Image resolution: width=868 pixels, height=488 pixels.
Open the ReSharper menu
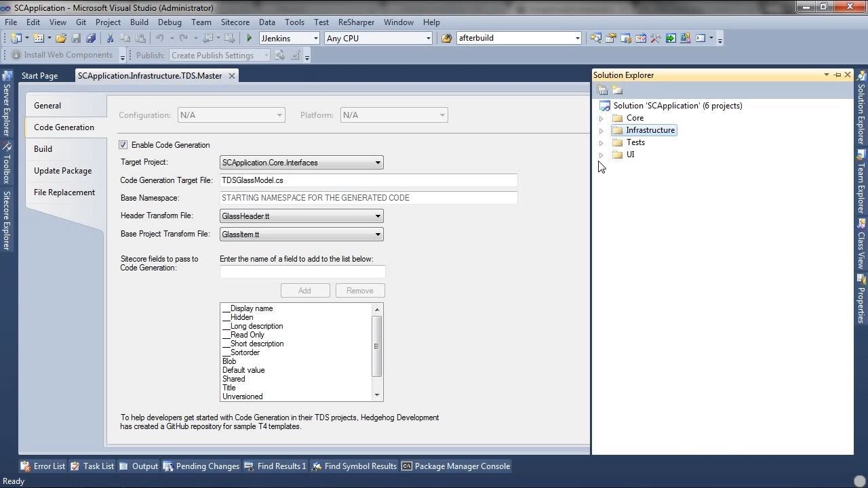(x=356, y=22)
